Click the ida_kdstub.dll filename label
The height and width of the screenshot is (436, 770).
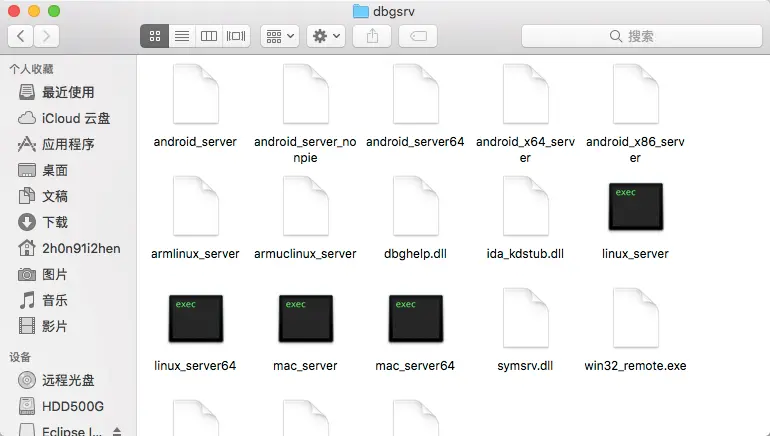pos(525,254)
